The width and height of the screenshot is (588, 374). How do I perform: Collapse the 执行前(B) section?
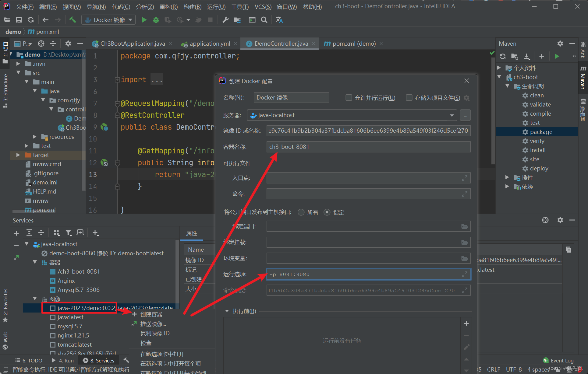click(x=227, y=311)
